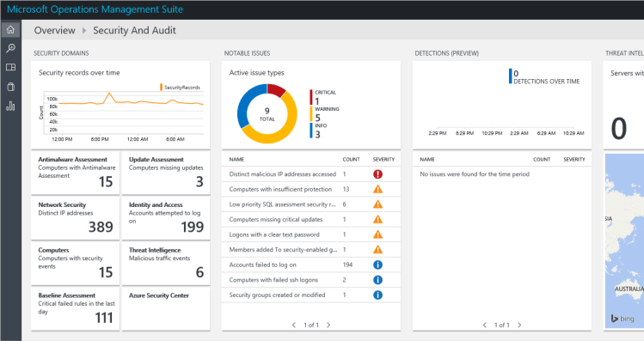This screenshot has height=341, width=644.
Task: Click the red Critical legend bar
Action: [311, 97]
